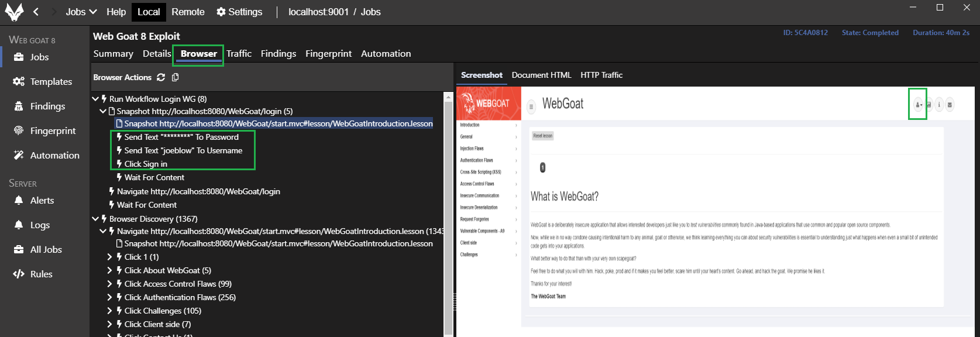Collapse the Snapshot WebGoat/login node
Image resolution: width=980 pixels, height=337 pixels.
[x=103, y=111]
